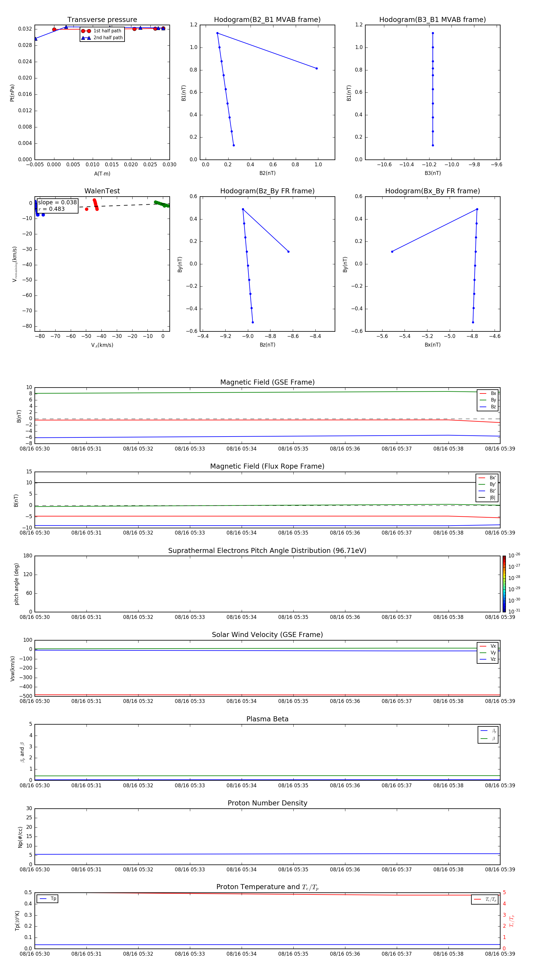Click the Tp legend entry in temperature plot
535x980 pixels.
point(48,899)
